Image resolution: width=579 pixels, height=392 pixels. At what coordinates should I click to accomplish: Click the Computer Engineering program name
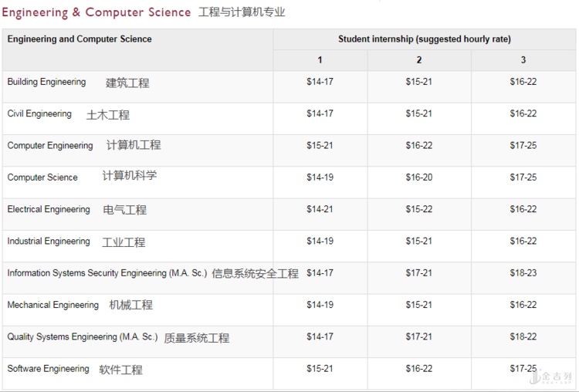pyautogui.click(x=50, y=146)
